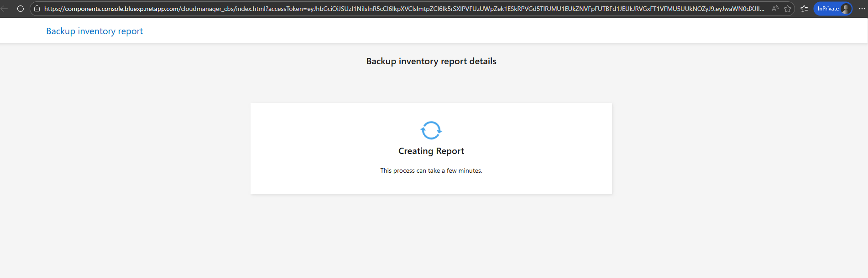
Task: Reload the page with the refresh icon
Action: click(21, 9)
